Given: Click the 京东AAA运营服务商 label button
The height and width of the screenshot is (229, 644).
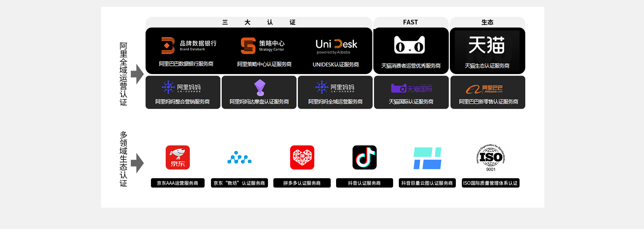Looking at the screenshot, I should [177, 183].
